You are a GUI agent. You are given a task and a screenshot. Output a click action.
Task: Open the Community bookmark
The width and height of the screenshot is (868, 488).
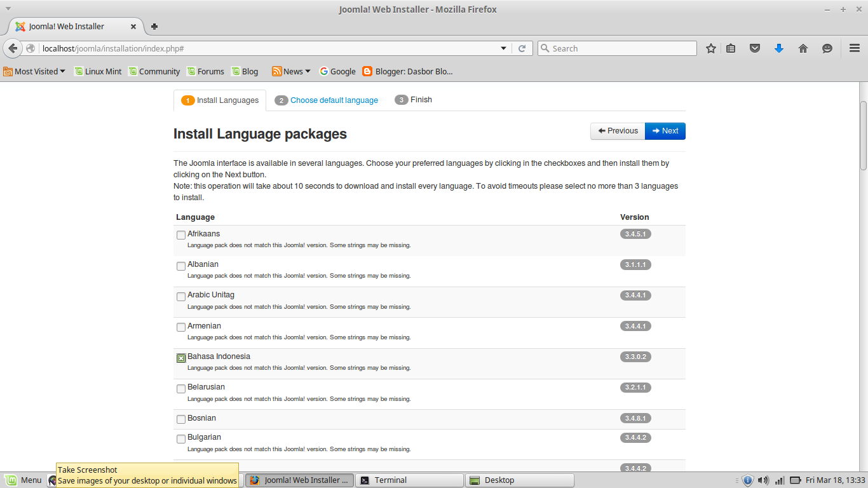[154, 71]
